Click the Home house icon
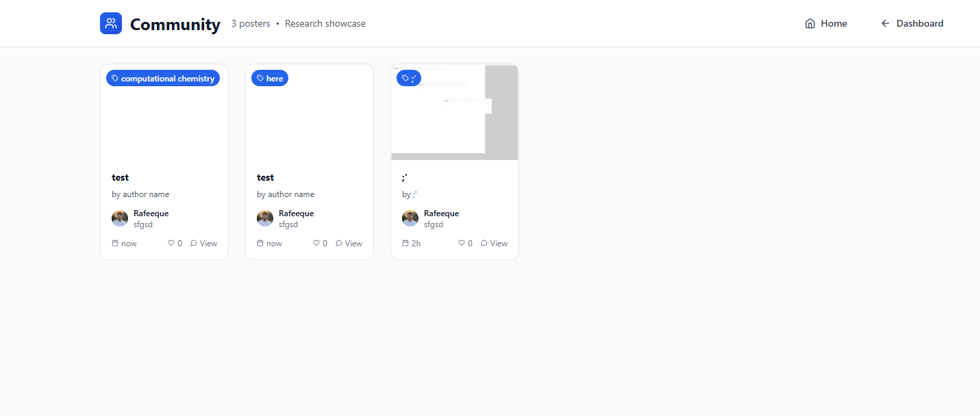Screen dimensions: 980x416 pos(810,23)
